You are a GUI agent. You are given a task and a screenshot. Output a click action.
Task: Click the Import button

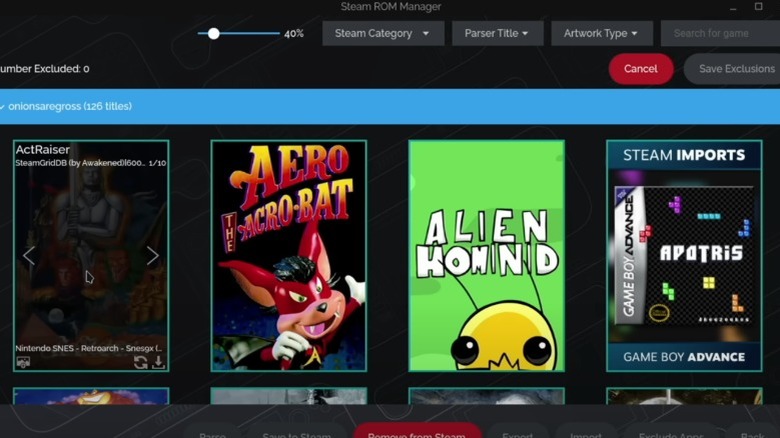point(585,432)
